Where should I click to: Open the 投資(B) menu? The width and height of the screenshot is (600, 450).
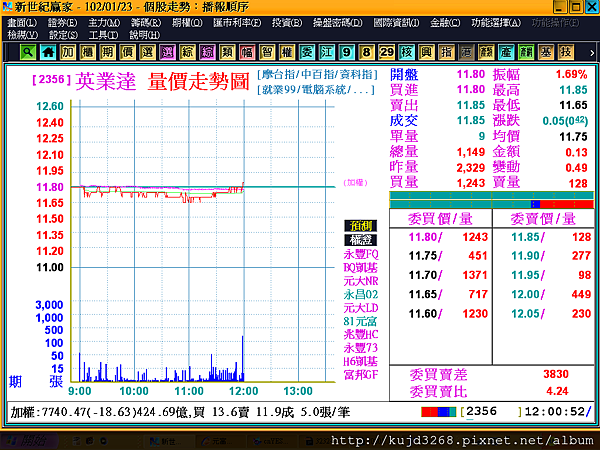click(x=287, y=23)
